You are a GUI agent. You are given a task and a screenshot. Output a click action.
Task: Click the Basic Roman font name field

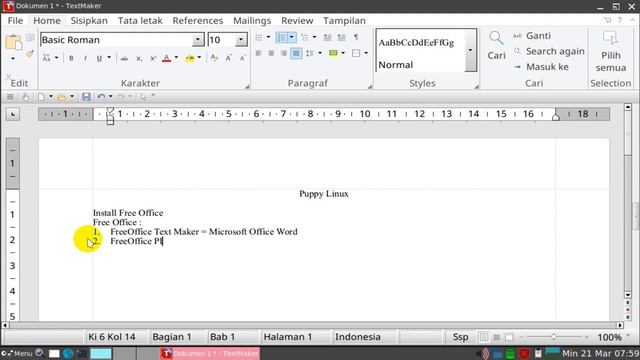point(116,40)
